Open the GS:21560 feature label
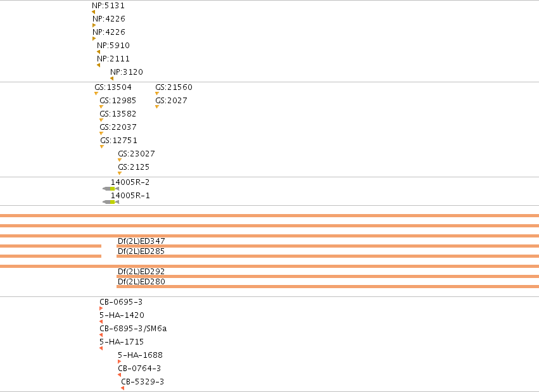Screen dimensions: 539x392 tap(174, 87)
